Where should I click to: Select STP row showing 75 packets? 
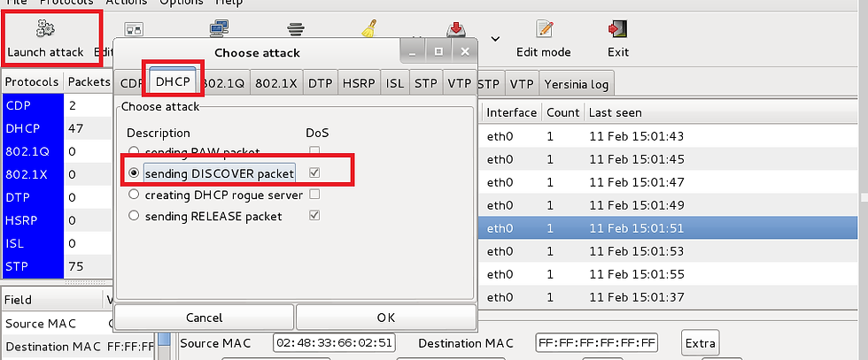click(x=57, y=266)
